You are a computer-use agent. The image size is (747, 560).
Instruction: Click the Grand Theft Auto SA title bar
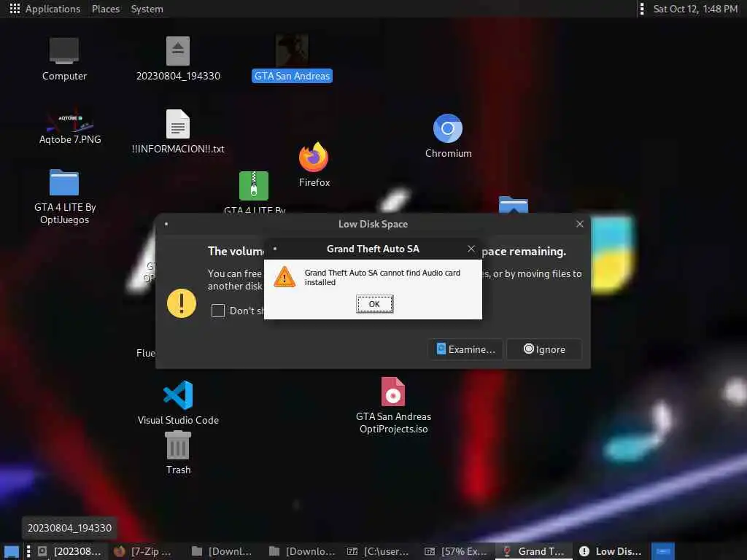(x=373, y=249)
